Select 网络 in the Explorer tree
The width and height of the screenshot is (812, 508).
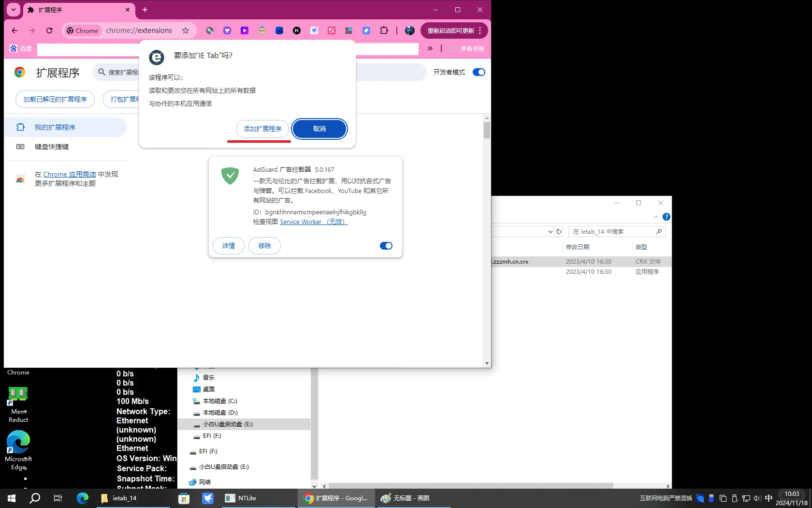205,482
